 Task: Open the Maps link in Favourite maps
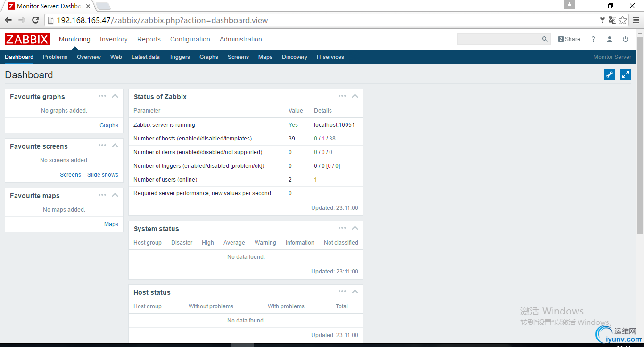111,224
